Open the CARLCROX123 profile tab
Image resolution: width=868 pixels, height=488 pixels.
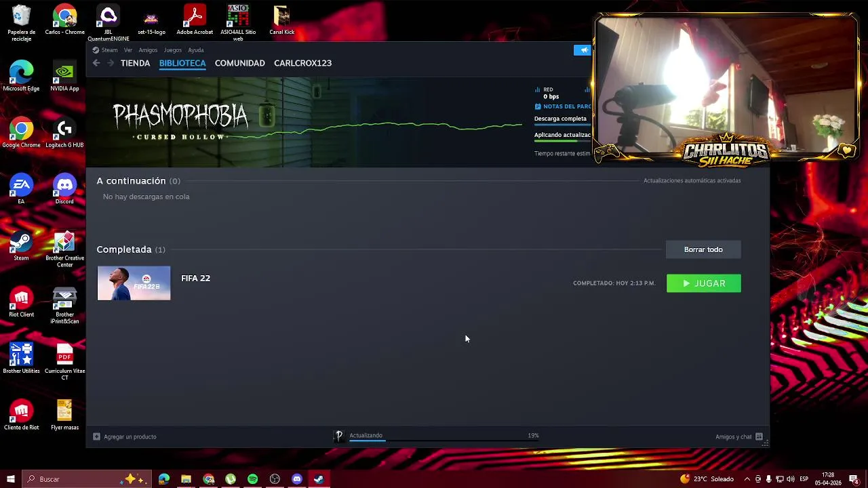[x=302, y=63]
